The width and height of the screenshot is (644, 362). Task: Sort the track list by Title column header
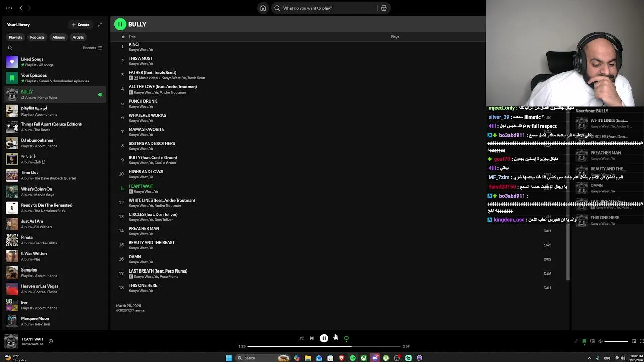(x=132, y=37)
